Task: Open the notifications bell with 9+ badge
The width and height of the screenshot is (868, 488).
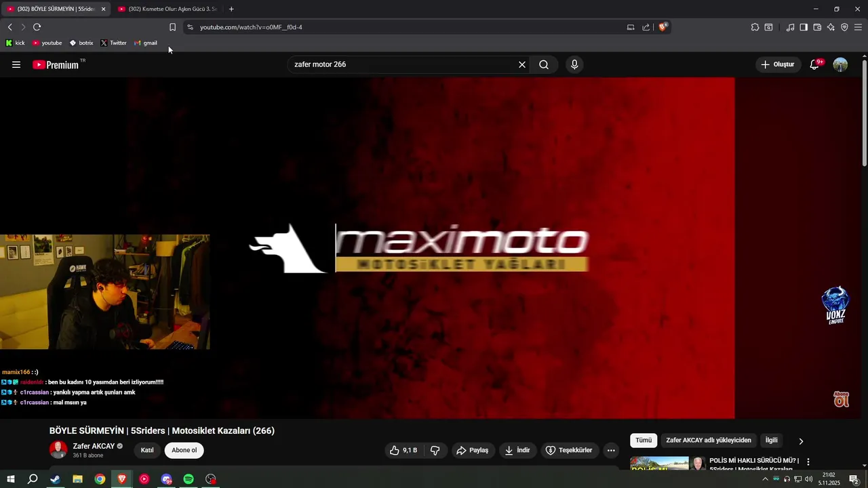Action: 815,64
